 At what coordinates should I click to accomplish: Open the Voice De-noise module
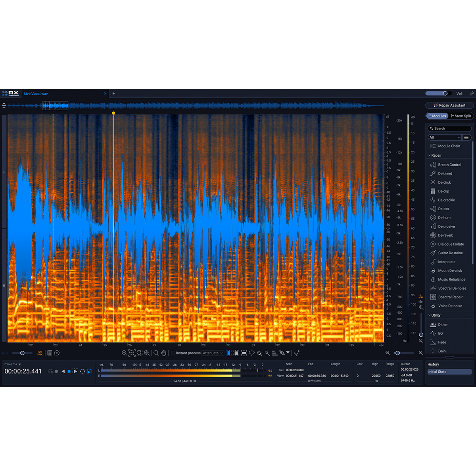pos(446,306)
